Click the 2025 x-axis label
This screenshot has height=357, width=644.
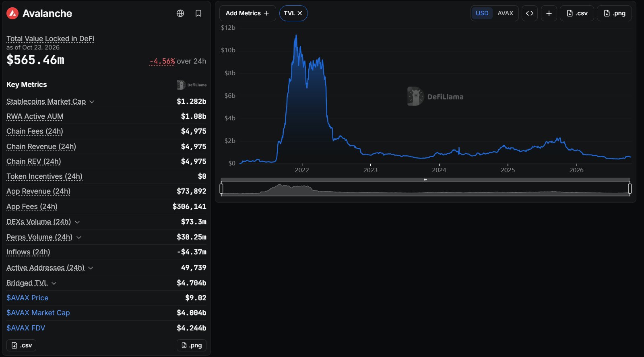tap(508, 170)
